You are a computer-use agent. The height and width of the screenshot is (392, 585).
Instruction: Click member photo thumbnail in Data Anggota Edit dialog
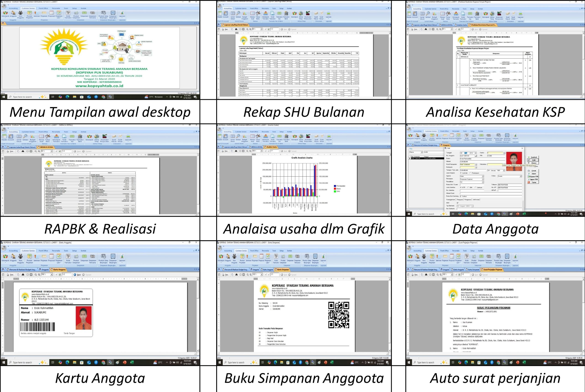coord(514,162)
